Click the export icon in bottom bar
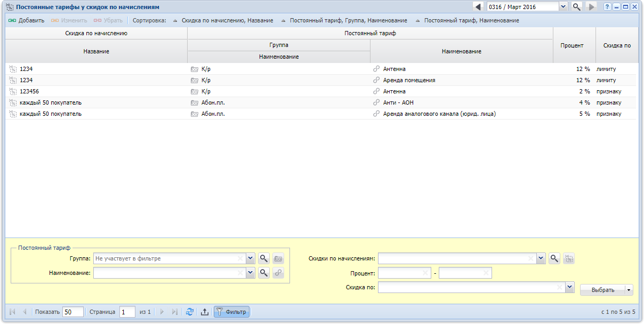This screenshot has height=324, width=644. (204, 312)
